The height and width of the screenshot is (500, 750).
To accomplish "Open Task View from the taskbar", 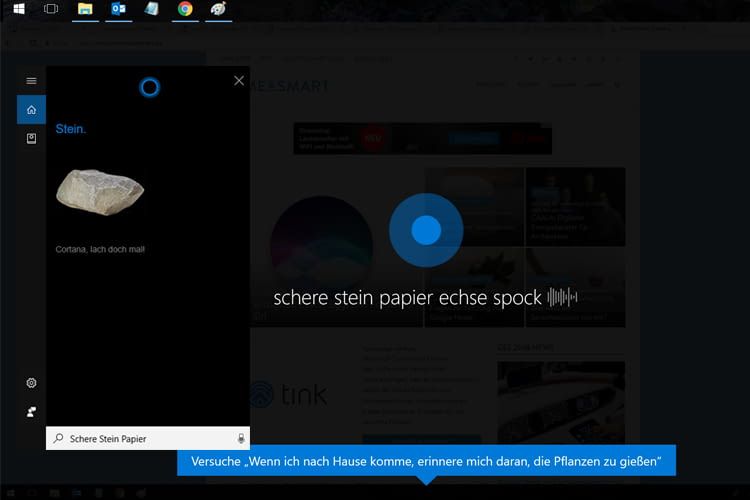I will point(51,9).
